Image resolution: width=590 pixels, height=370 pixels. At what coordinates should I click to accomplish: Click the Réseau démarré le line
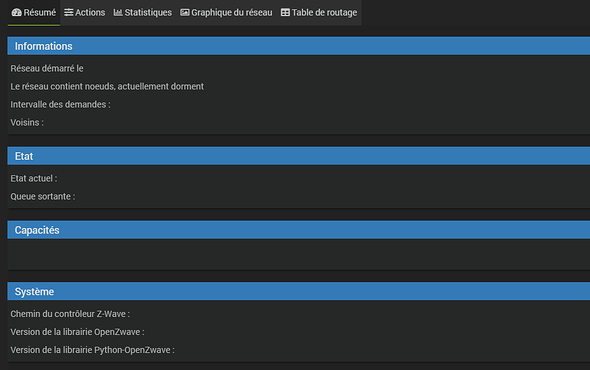(x=47, y=69)
